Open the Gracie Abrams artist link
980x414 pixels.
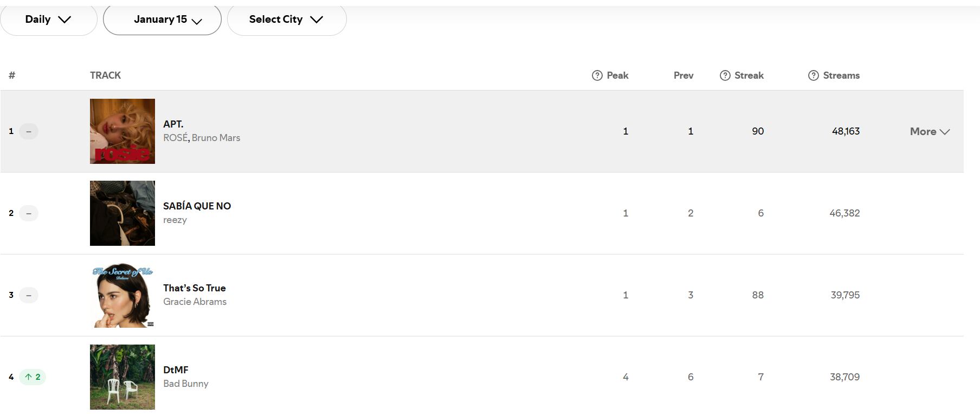(195, 302)
